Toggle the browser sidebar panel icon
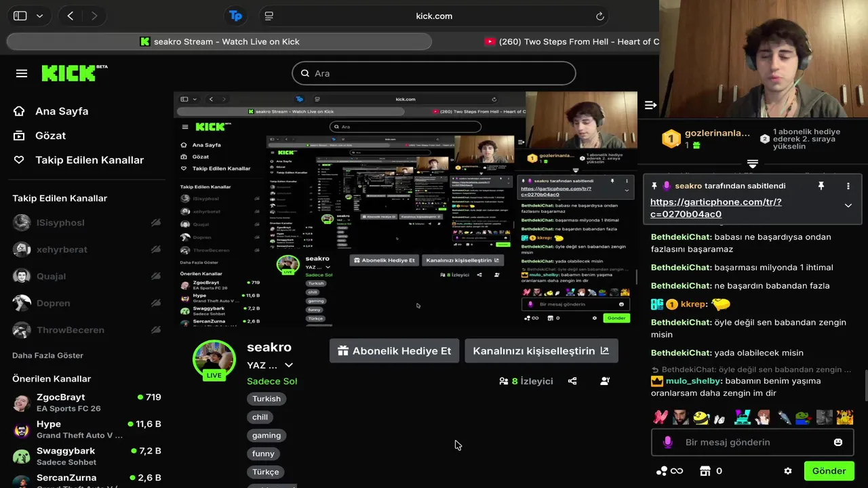The image size is (868, 488). (20, 16)
